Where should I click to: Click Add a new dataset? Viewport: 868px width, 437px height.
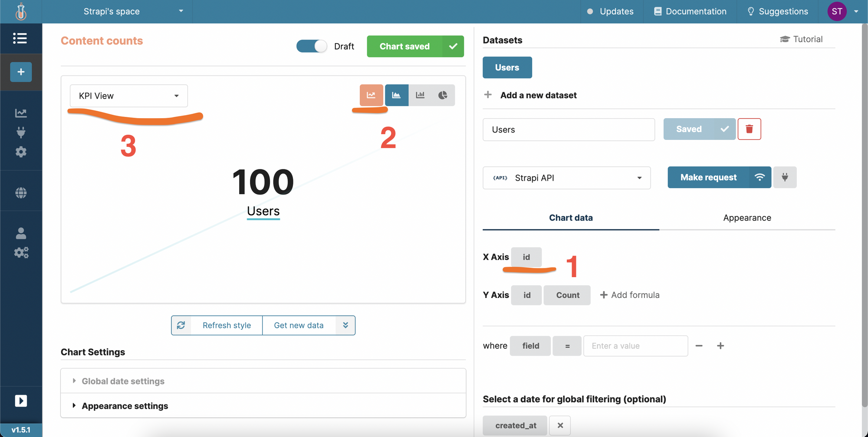(538, 95)
